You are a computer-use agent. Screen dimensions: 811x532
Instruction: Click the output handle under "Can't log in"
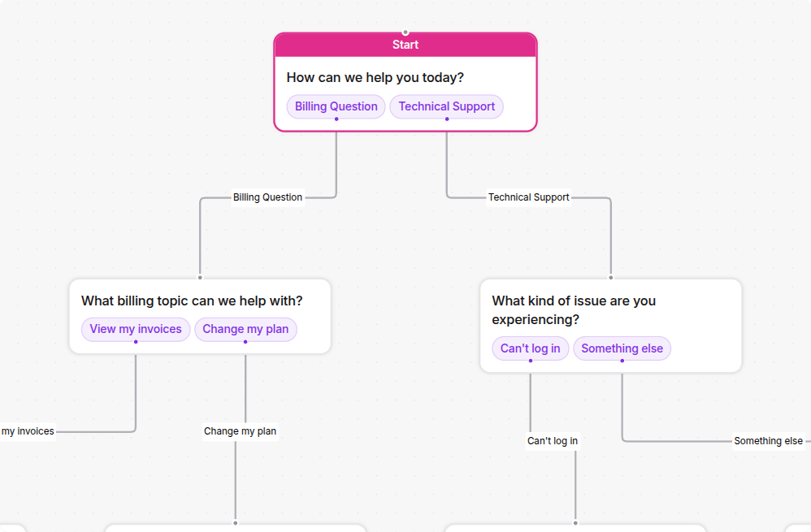click(530, 359)
